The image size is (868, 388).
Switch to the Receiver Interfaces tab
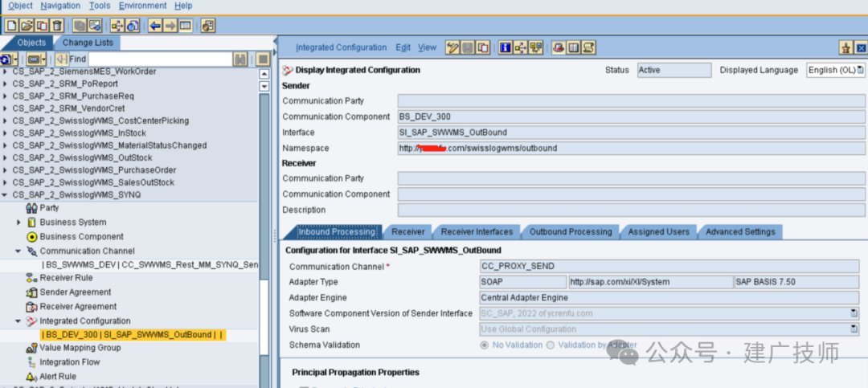coord(477,232)
